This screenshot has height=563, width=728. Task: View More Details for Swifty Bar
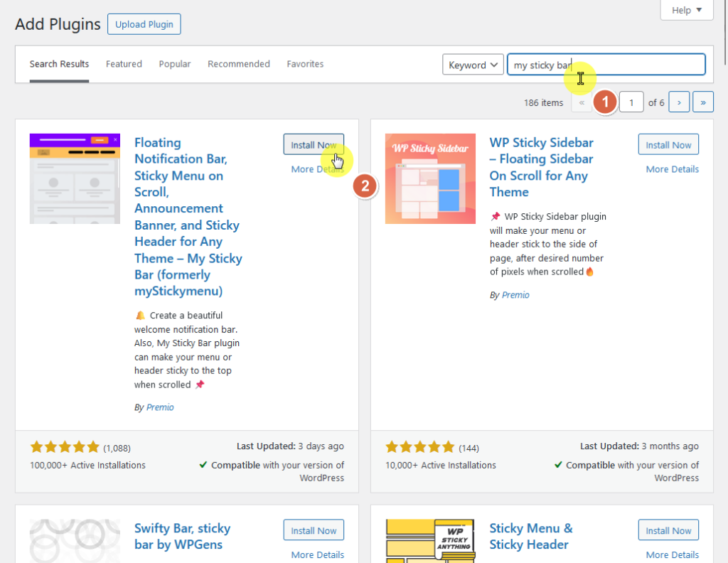coord(318,555)
